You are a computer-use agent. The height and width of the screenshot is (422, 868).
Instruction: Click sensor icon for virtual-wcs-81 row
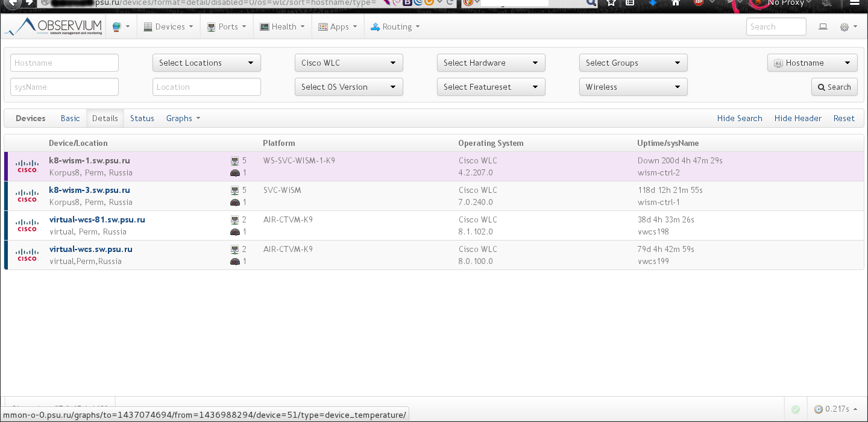(x=234, y=232)
